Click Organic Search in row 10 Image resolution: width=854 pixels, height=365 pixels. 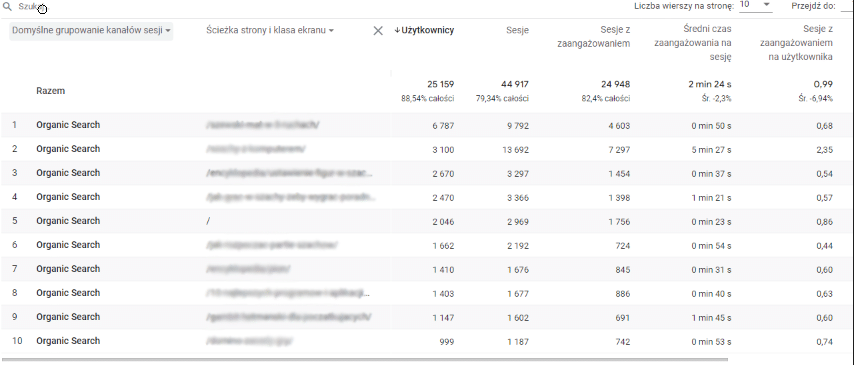[68, 340]
